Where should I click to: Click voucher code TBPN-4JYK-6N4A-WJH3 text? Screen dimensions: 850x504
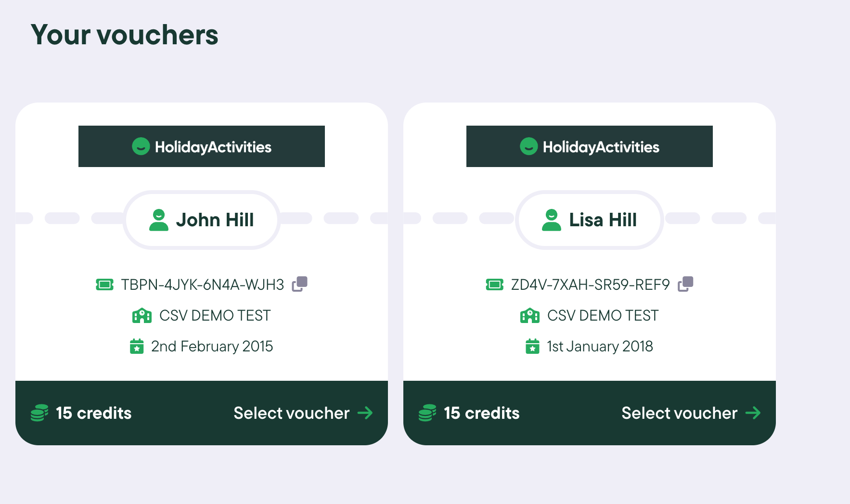tap(202, 284)
